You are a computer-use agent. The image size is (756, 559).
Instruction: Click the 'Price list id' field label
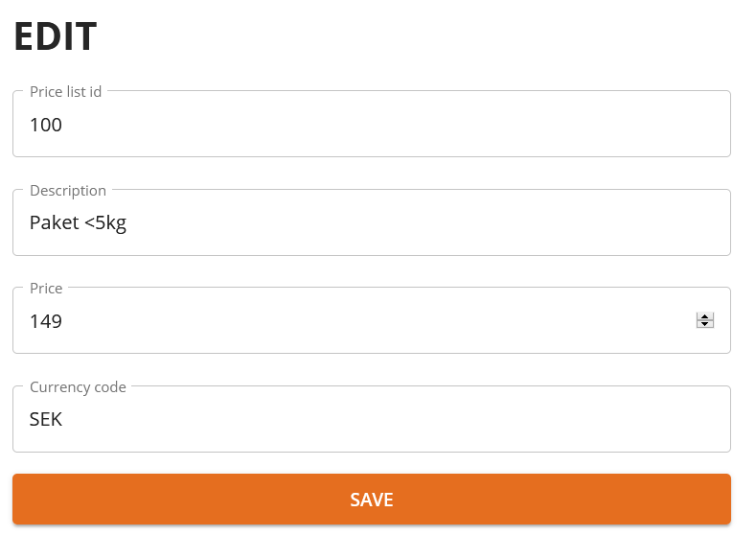(x=65, y=92)
